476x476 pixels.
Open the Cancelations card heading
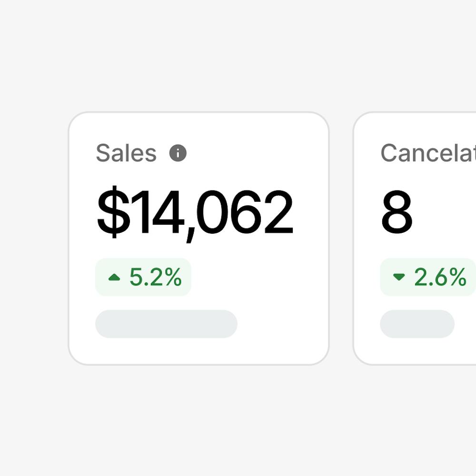pyautogui.click(x=428, y=153)
